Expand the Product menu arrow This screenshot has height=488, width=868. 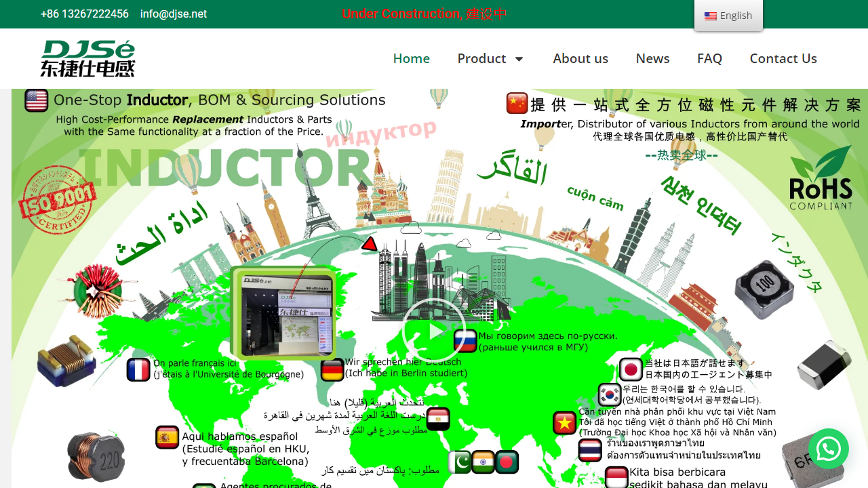point(519,59)
